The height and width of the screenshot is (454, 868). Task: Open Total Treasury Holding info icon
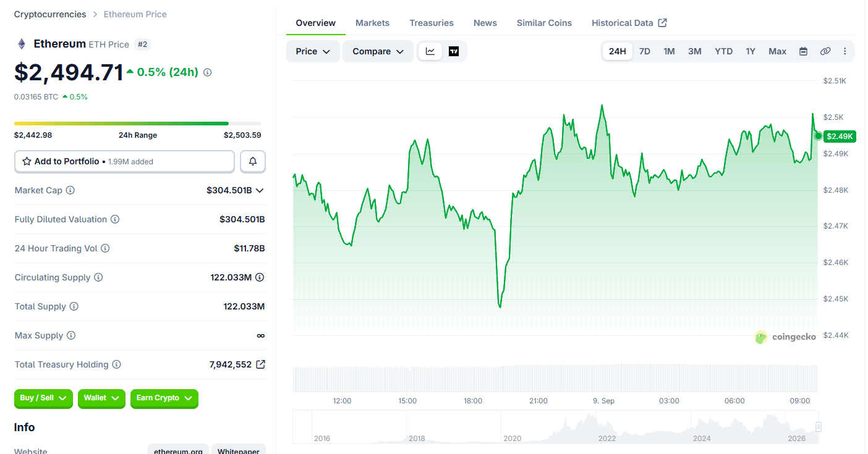[x=116, y=364]
